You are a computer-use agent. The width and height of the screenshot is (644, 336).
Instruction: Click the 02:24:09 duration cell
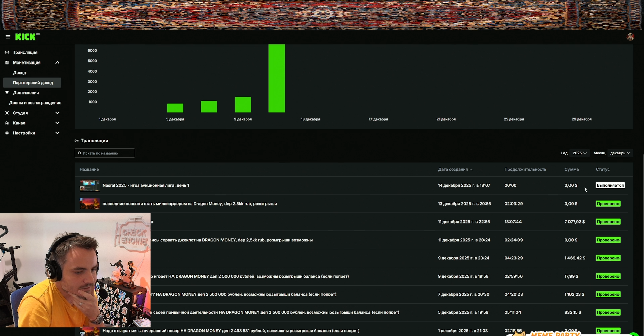coord(513,240)
